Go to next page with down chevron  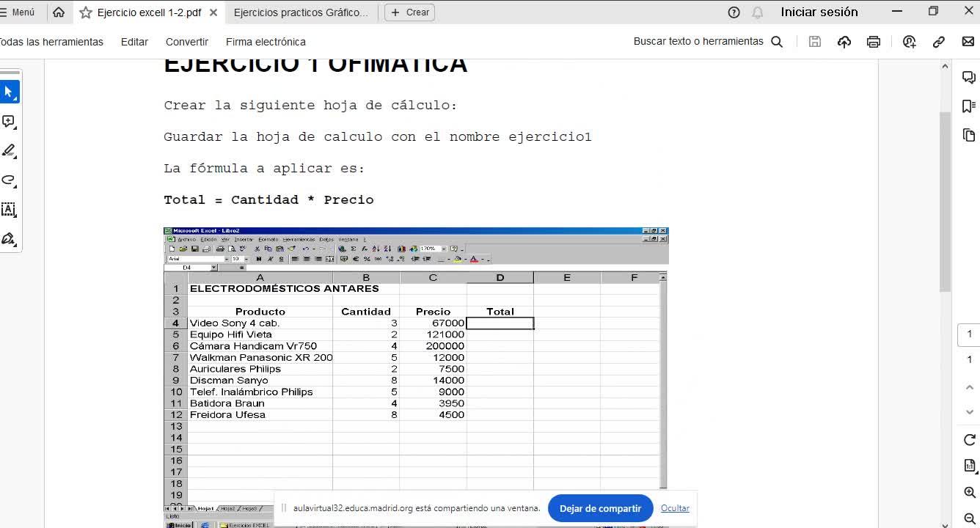[969, 412]
